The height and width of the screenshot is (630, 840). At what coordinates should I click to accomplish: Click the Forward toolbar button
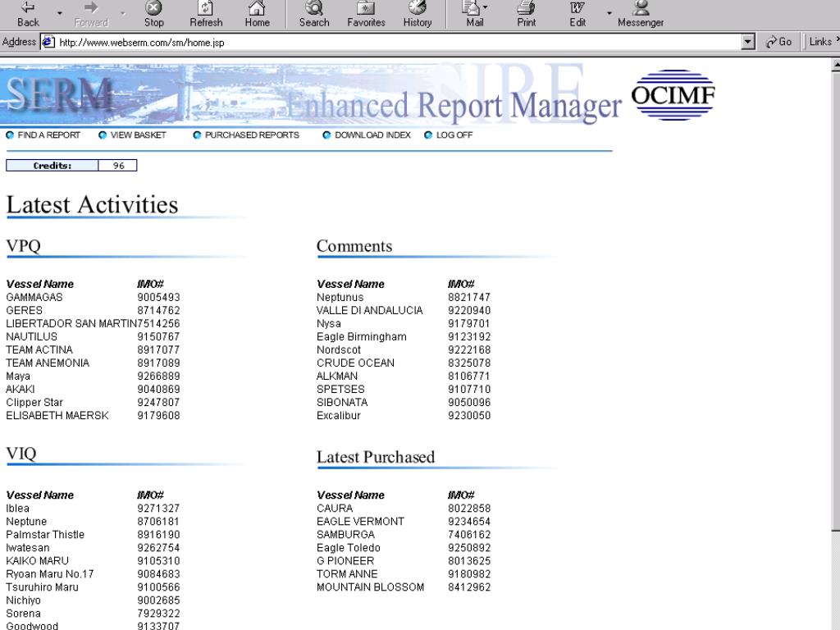pyautogui.click(x=91, y=15)
